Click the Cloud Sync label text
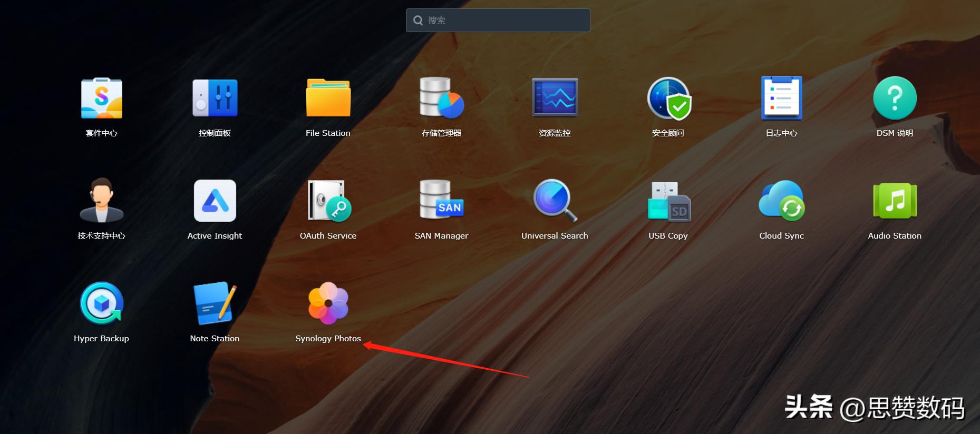This screenshot has height=434, width=980. click(781, 236)
